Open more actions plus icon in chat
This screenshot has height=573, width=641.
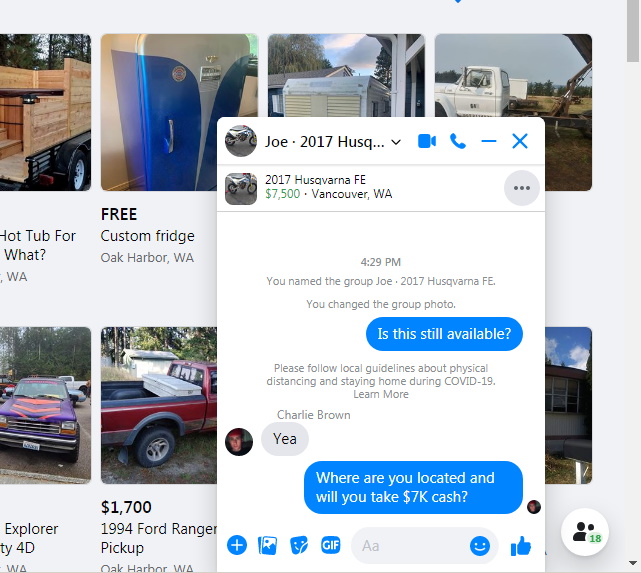point(237,545)
